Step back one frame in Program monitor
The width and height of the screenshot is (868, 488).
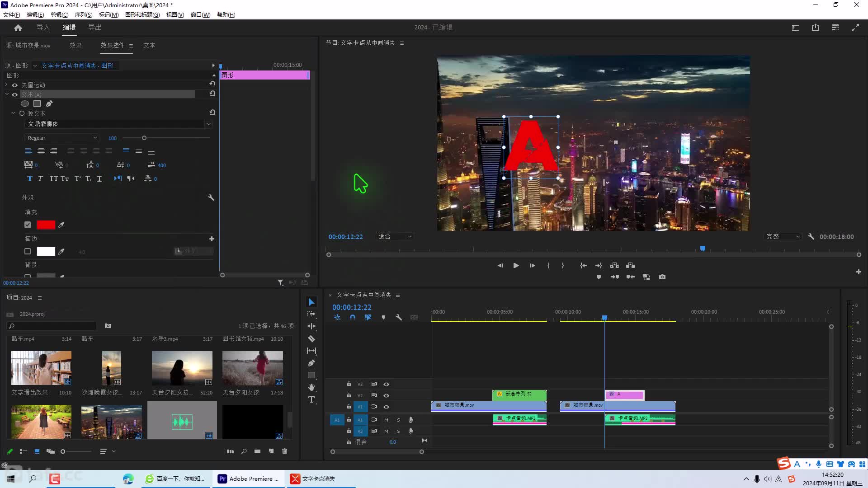click(x=500, y=266)
